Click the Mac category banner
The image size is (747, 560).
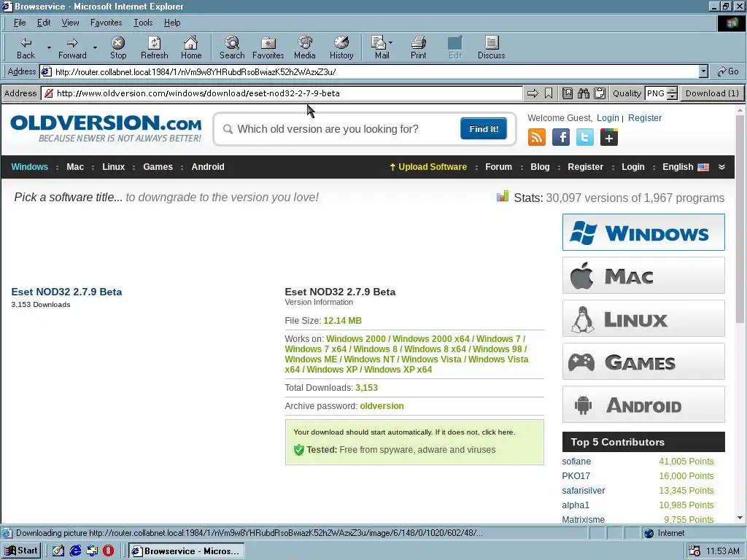tap(643, 275)
